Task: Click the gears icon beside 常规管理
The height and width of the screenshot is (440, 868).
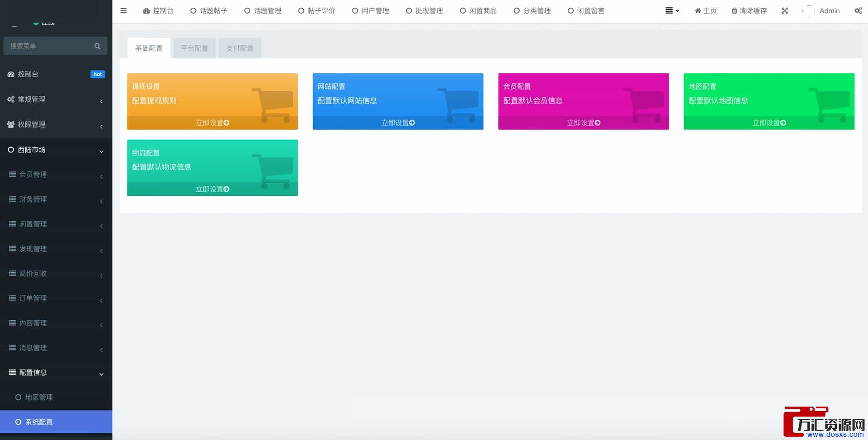Action: pyautogui.click(x=11, y=99)
